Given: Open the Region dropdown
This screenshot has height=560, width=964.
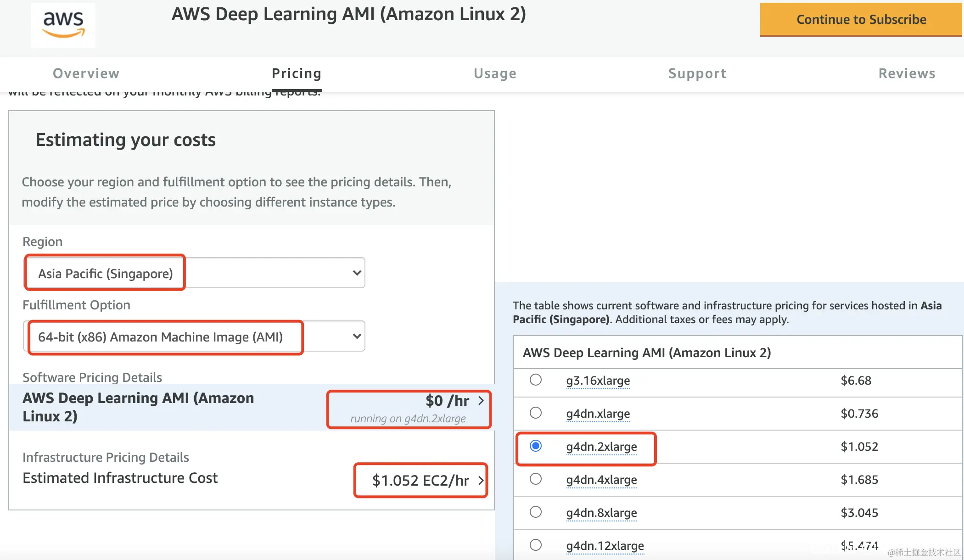Looking at the screenshot, I should [194, 273].
